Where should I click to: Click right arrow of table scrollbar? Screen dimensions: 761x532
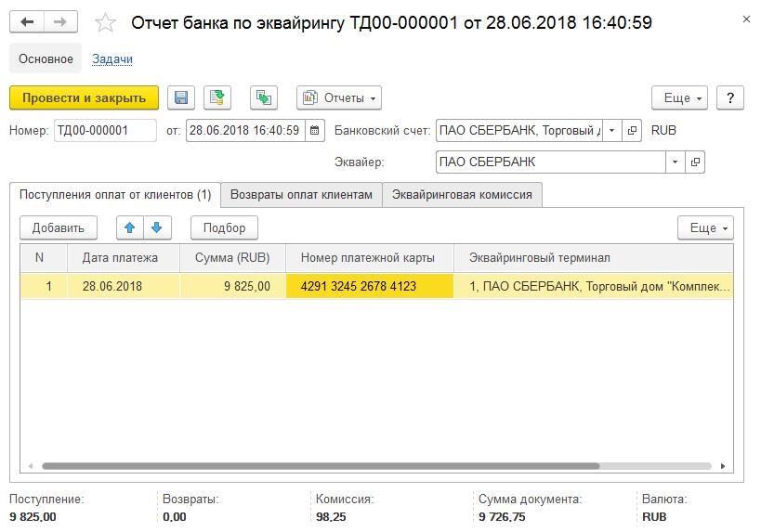[x=723, y=466]
